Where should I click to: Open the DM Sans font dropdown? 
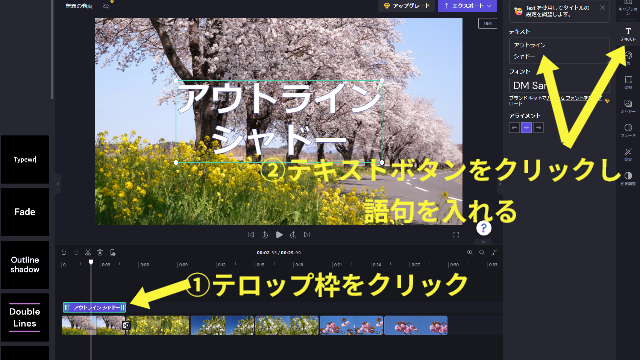coord(559,85)
